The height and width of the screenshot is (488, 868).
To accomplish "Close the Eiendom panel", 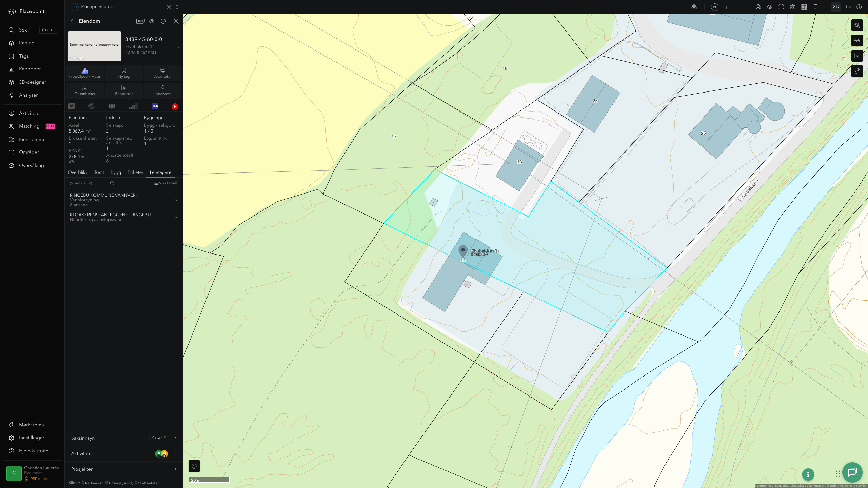I will click(x=176, y=21).
